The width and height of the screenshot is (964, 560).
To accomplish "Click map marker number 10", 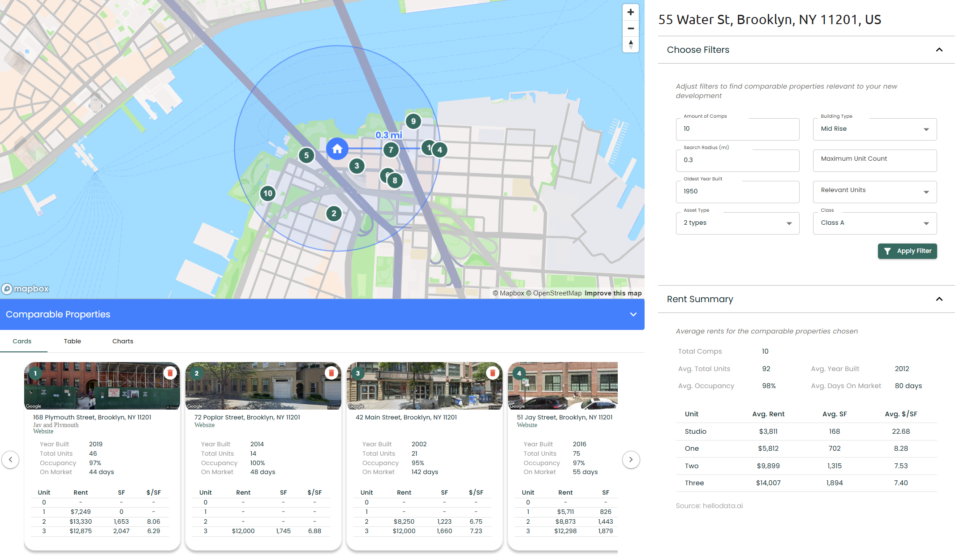I will click(268, 193).
